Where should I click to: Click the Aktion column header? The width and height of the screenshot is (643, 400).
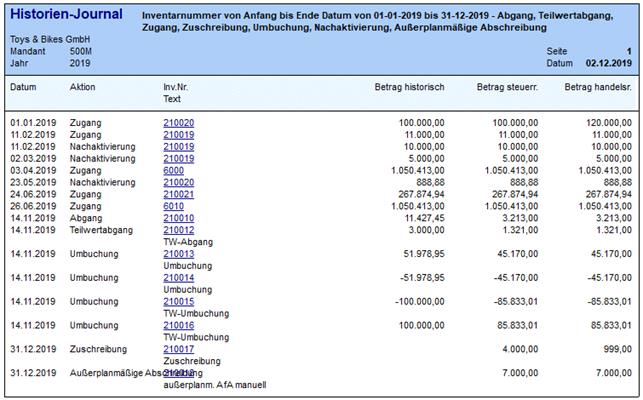click(83, 87)
